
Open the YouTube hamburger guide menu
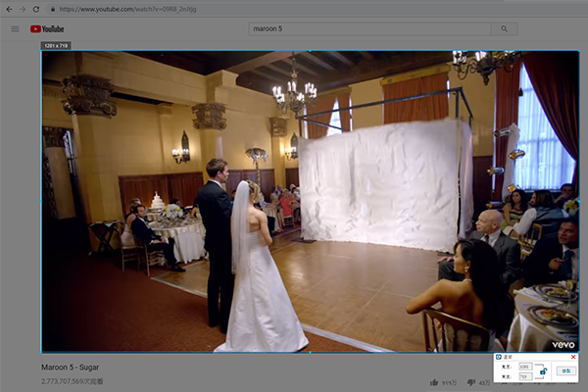click(x=15, y=28)
